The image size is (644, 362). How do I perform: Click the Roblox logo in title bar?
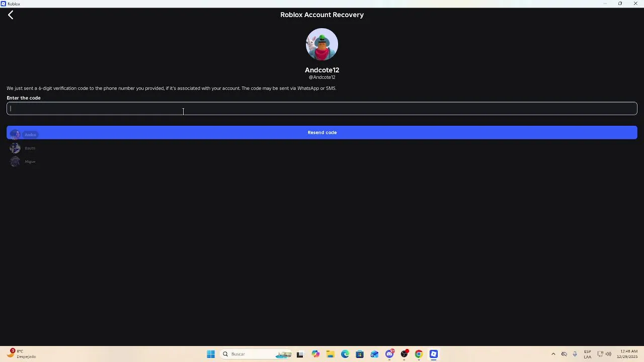[x=4, y=4]
